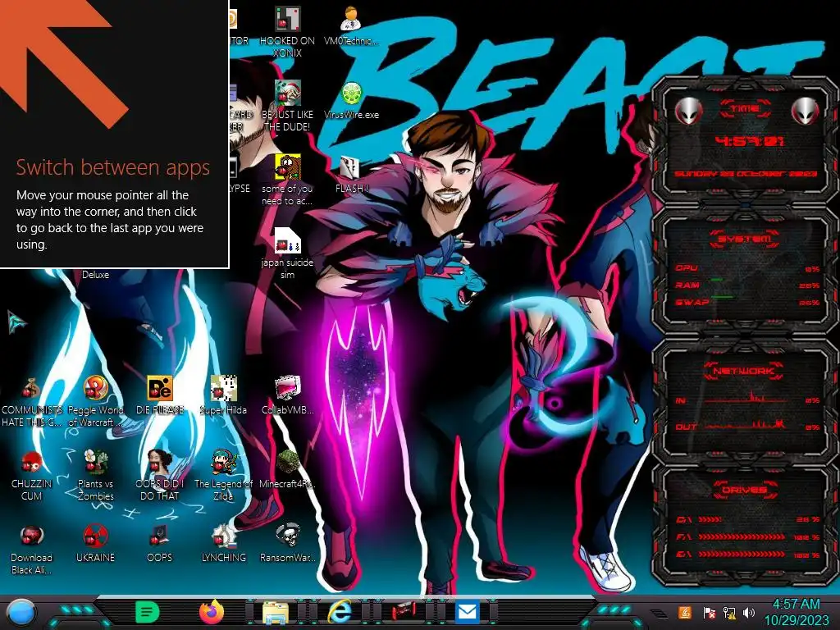
Task: Open the HOOKED ON XONIX desktop shortcut
Action: point(287,32)
